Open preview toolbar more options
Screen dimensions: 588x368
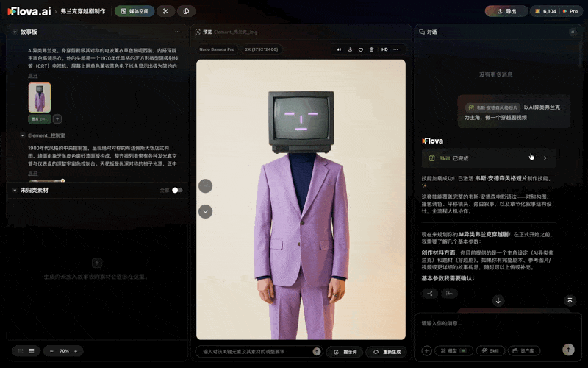(x=395, y=49)
